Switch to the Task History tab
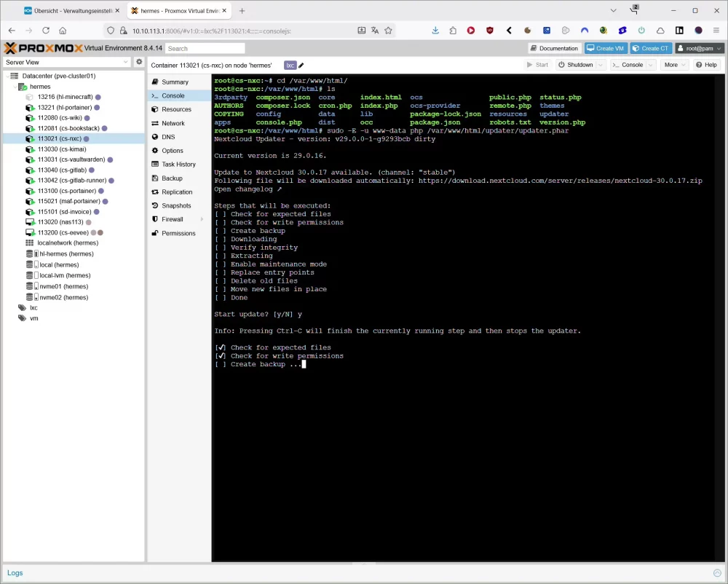 (178, 165)
